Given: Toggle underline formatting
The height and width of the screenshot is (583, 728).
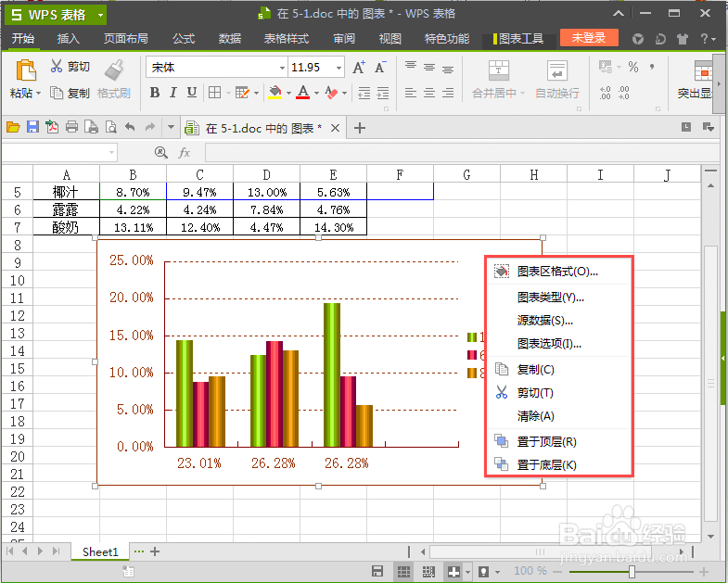Looking at the screenshot, I should [191, 93].
